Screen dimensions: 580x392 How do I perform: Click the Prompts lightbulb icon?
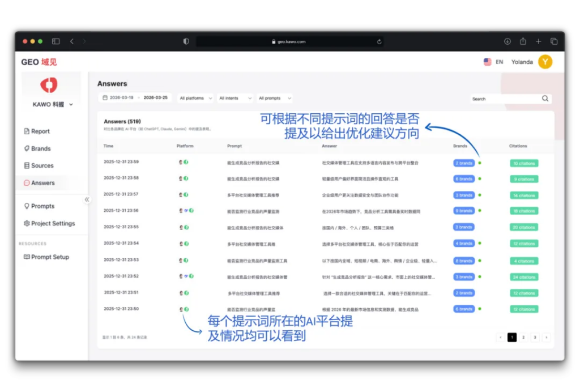click(27, 206)
